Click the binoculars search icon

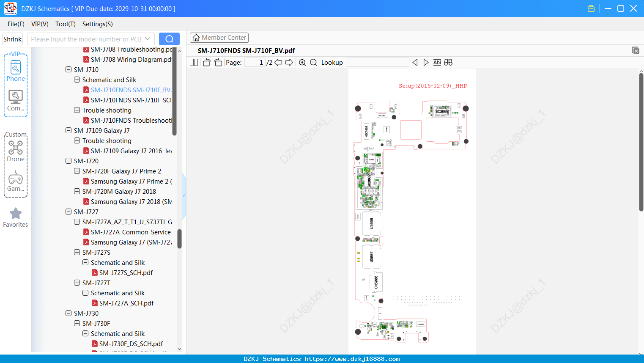coord(448,63)
